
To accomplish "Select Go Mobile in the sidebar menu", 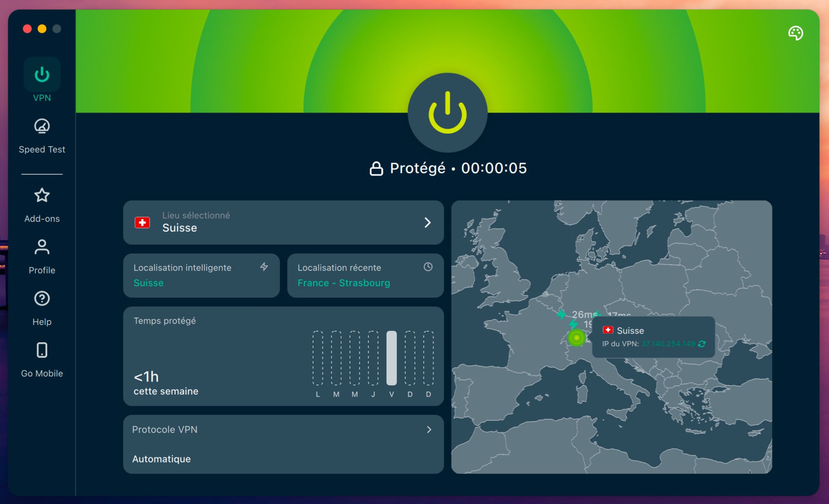I will tap(41, 358).
